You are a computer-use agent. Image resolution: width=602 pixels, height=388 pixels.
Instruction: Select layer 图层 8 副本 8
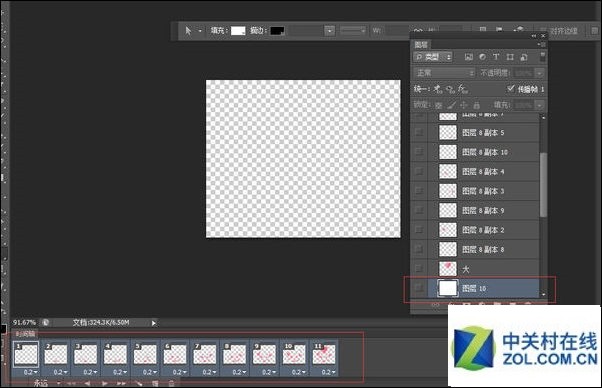pyautogui.click(x=475, y=249)
